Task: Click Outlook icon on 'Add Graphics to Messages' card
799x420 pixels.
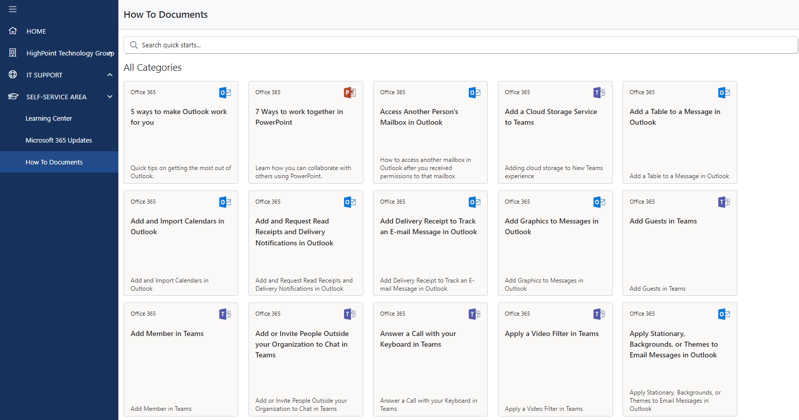Action: [599, 202]
